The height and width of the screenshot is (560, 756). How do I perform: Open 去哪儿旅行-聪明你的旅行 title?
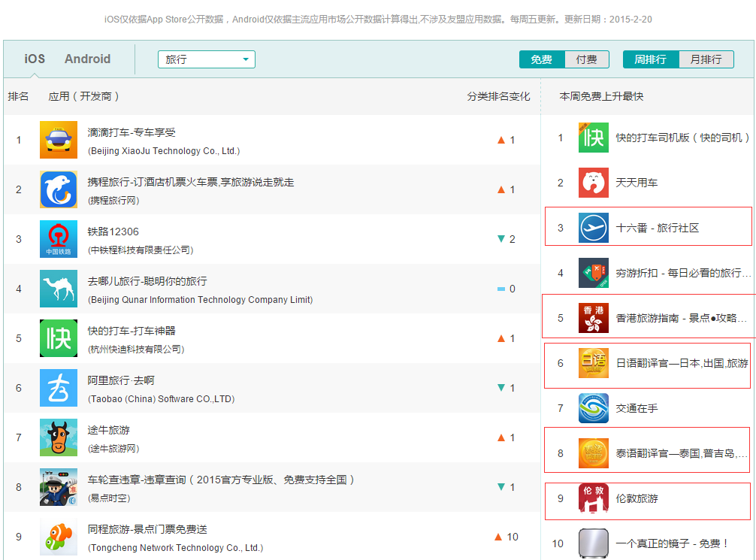click(x=147, y=281)
